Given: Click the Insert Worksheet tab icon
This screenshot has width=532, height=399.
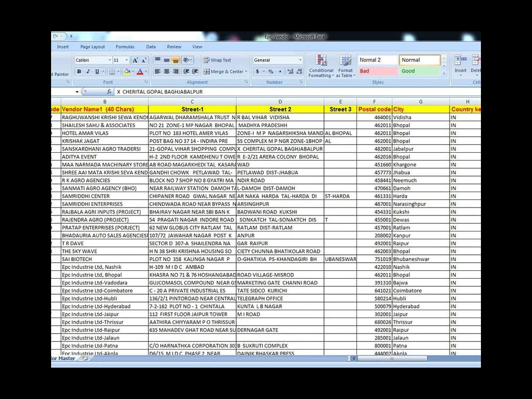Looking at the screenshot, I should (x=85, y=358).
